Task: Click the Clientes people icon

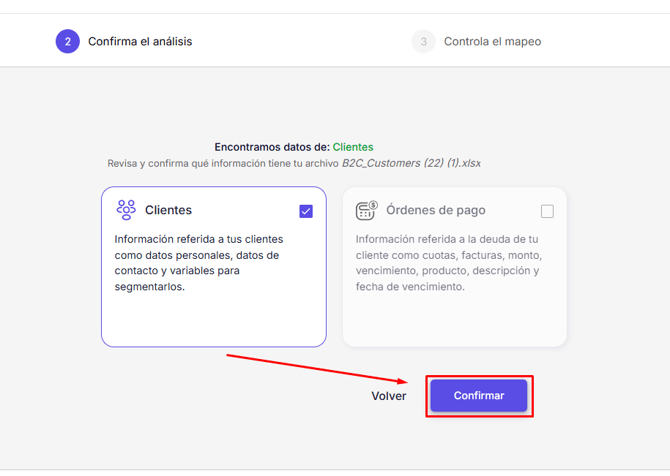Action: 126,210
